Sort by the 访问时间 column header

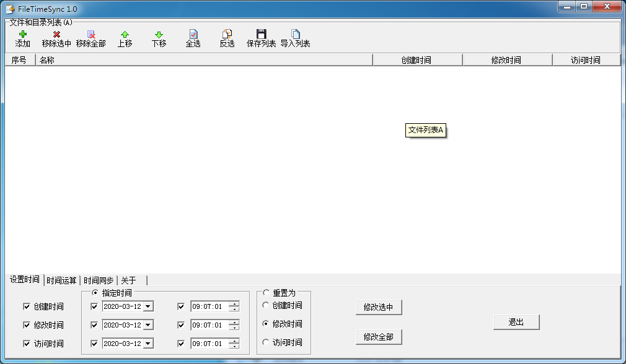[x=586, y=60]
